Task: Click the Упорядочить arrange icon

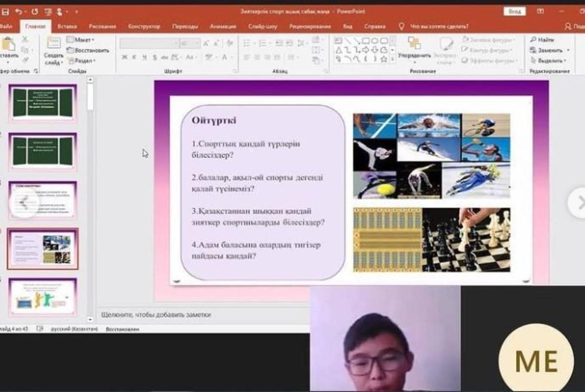Action: click(414, 45)
